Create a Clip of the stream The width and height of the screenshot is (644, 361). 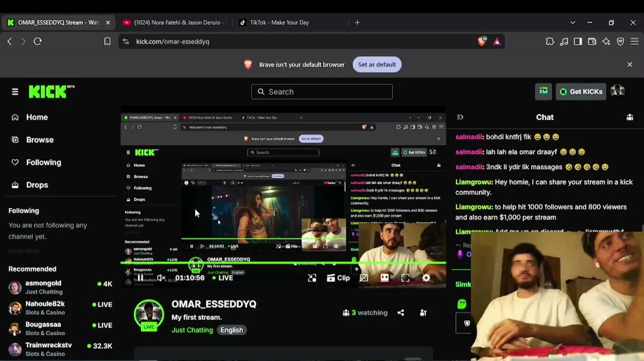pyautogui.click(x=338, y=278)
